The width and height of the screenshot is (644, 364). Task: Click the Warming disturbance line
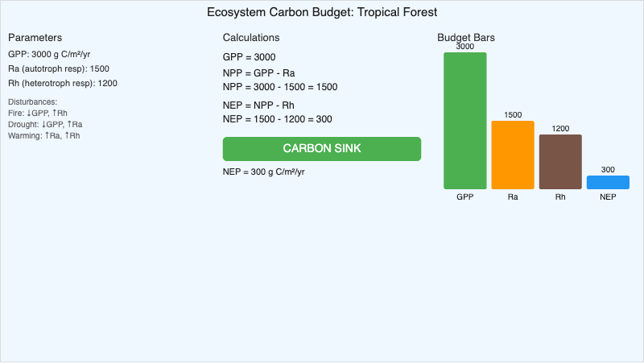[x=44, y=136]
